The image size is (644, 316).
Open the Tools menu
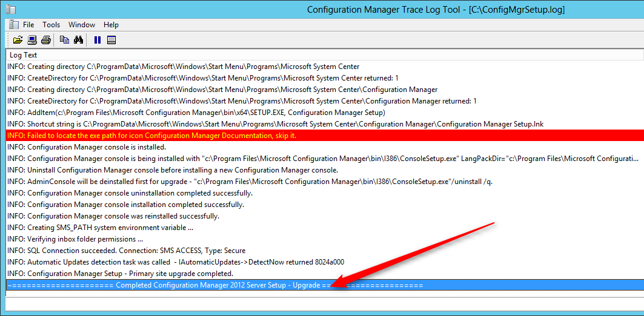coord(51,25)
